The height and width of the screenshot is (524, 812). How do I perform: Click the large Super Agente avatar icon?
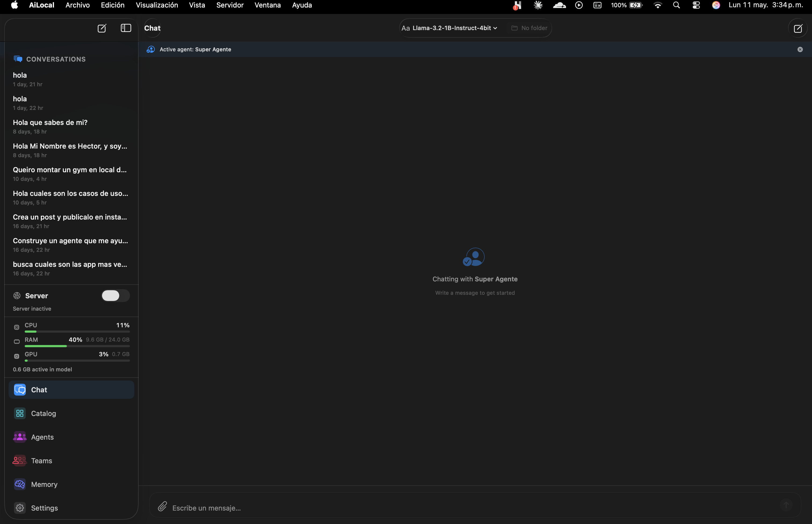474,257
